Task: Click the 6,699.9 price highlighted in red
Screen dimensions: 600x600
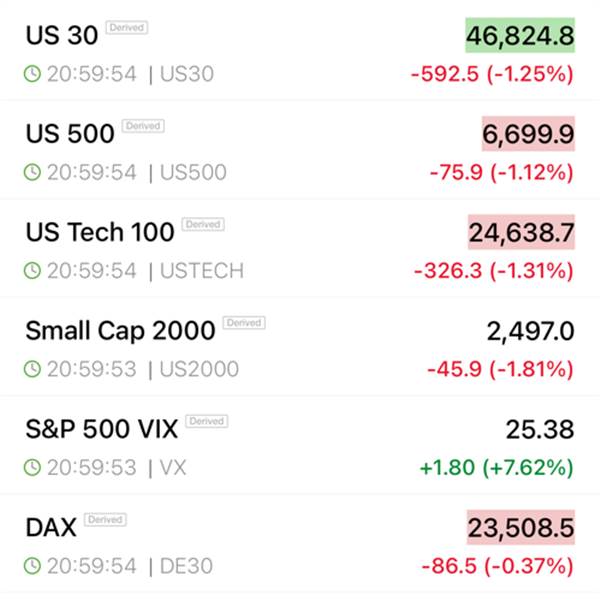Action: click(529, 134)
